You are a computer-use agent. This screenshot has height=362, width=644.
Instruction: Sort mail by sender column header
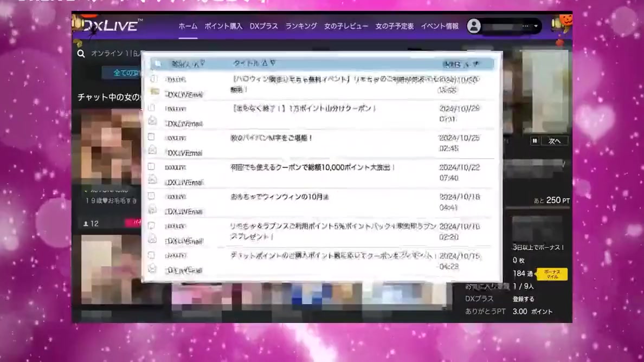click(188, 63)
